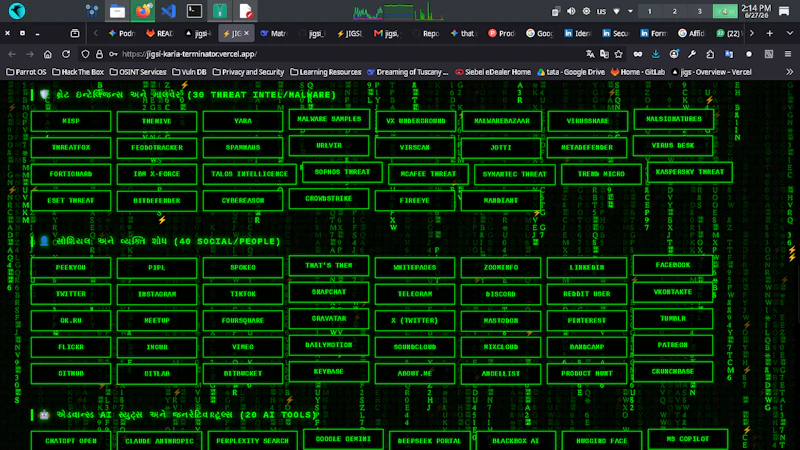
Task: Open the Google Gemini button
Action: pyautogui.click(x=343, y=439)
